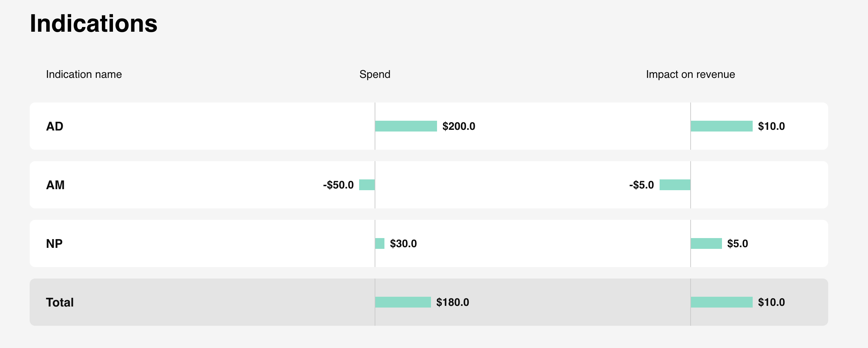Click the $200.0 spend value label

[459, 126]
